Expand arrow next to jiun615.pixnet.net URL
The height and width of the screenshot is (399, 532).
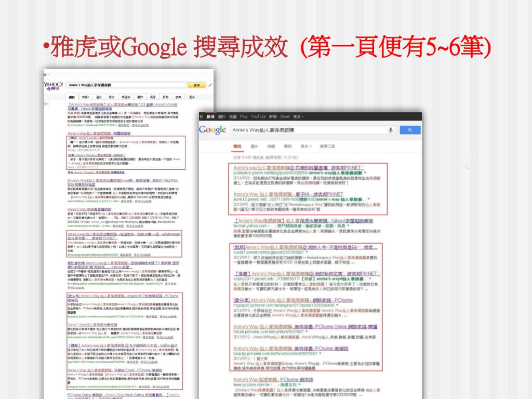(x=368, y=199)
